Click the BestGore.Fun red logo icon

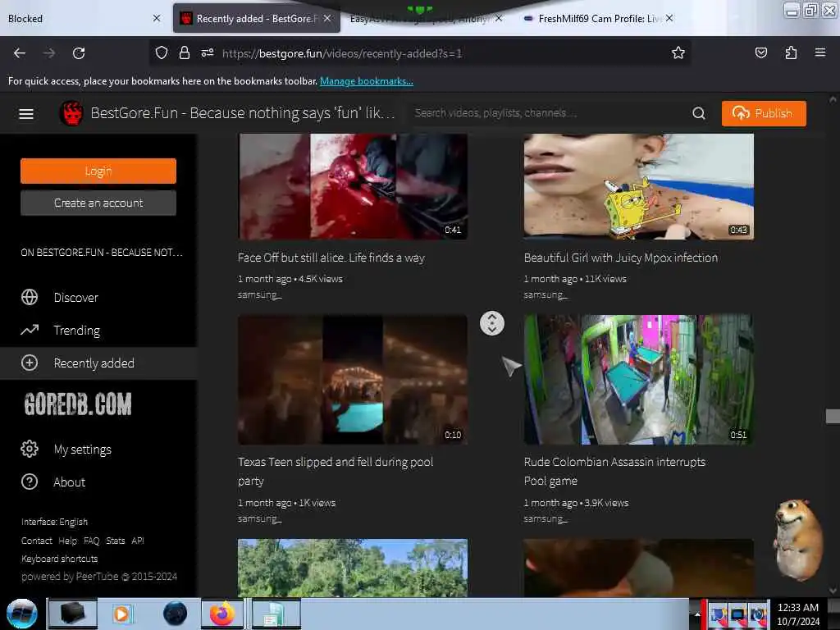pyautogui.click(x=71, y=113)
